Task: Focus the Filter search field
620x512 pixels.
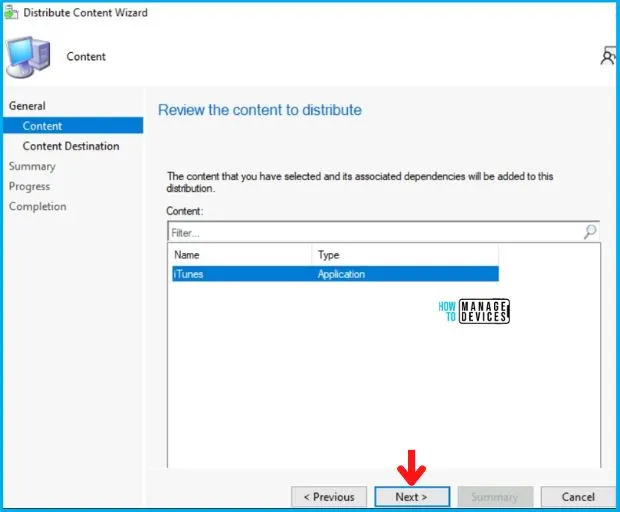Action: click(x=384, y=232)
